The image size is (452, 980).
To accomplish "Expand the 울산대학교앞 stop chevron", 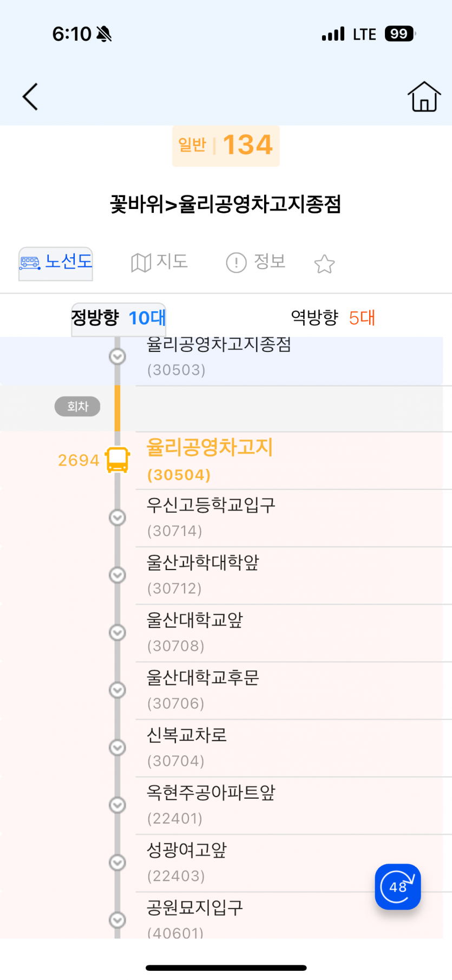I will click(x=117, y=632).
